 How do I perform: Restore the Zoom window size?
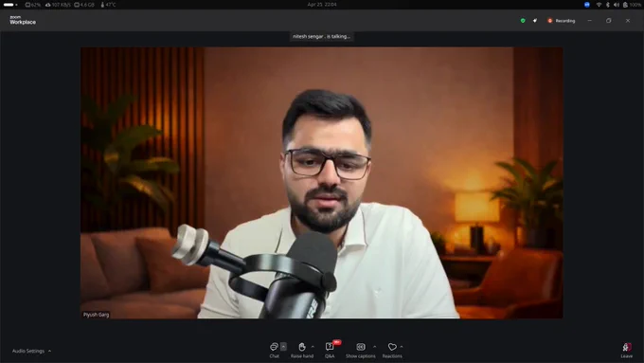[x=609, y=21]
